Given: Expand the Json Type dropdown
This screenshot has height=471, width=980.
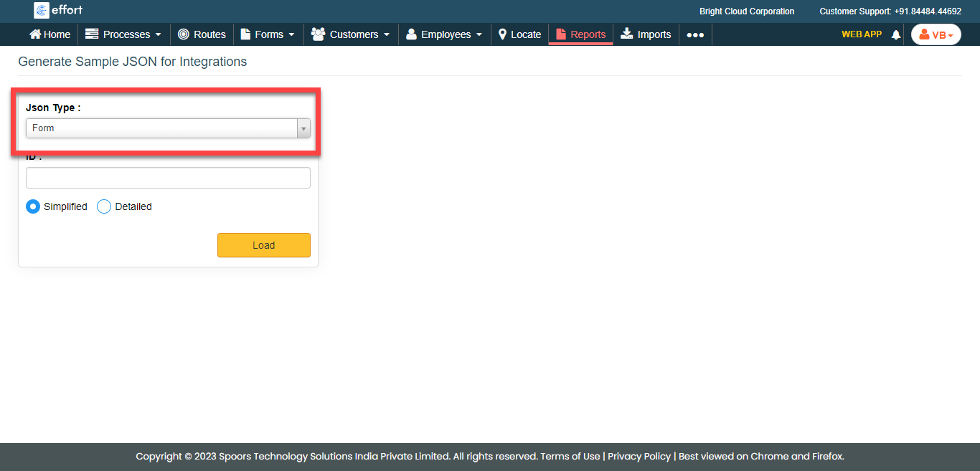Looking at the screenshot, I should click(x=168, y=128).
